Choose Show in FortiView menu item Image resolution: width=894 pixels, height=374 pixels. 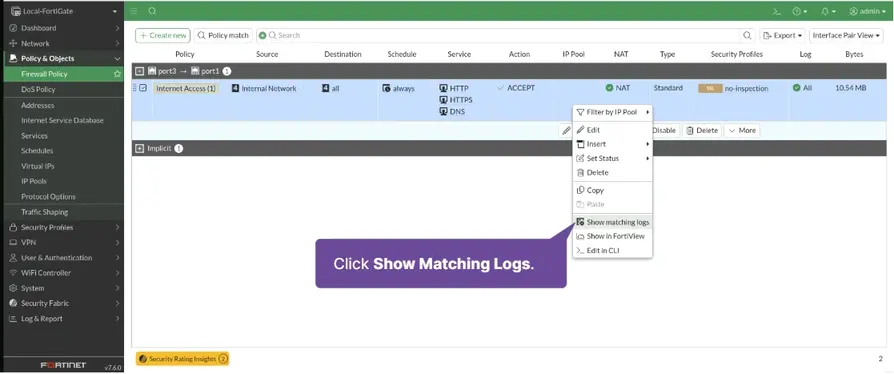pos(612,236)
